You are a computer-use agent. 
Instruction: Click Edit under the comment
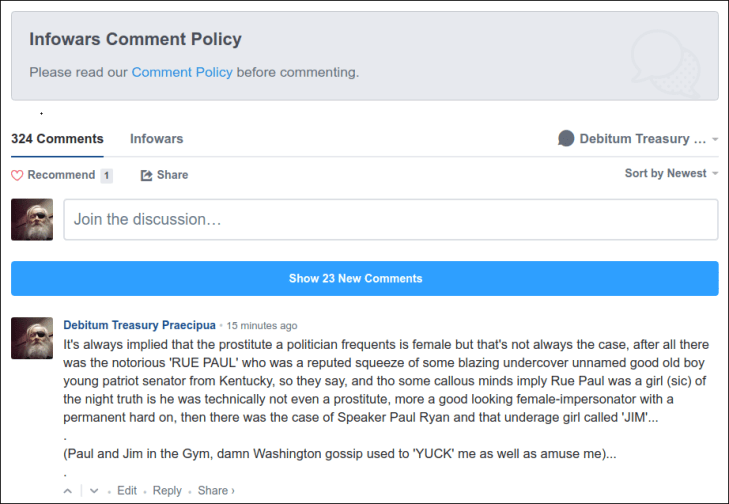[127, 491]
